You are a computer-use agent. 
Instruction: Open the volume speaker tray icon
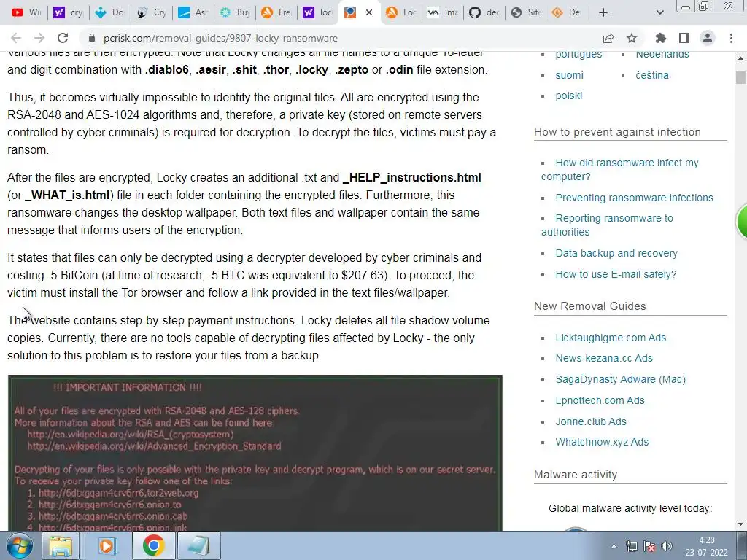[667, 546]
